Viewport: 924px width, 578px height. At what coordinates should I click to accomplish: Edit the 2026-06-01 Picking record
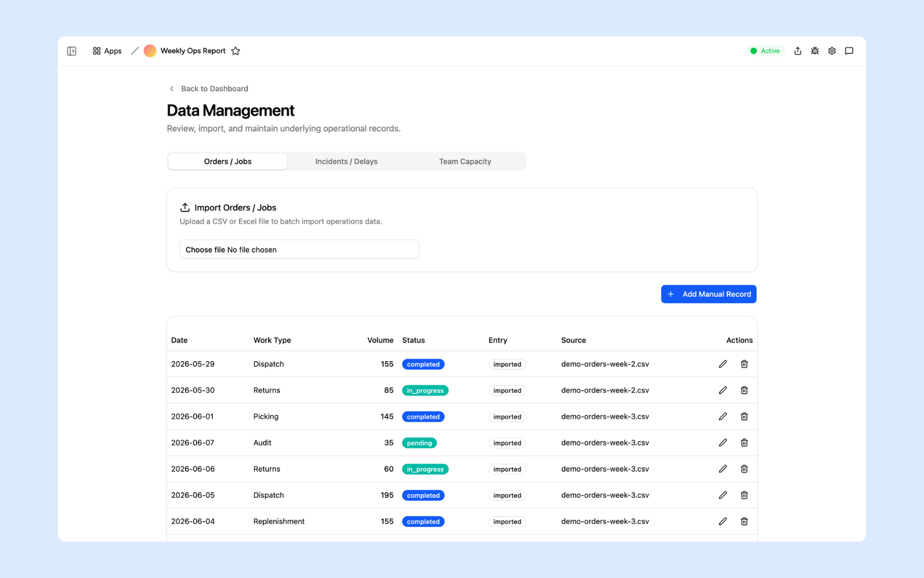(723, 416)
